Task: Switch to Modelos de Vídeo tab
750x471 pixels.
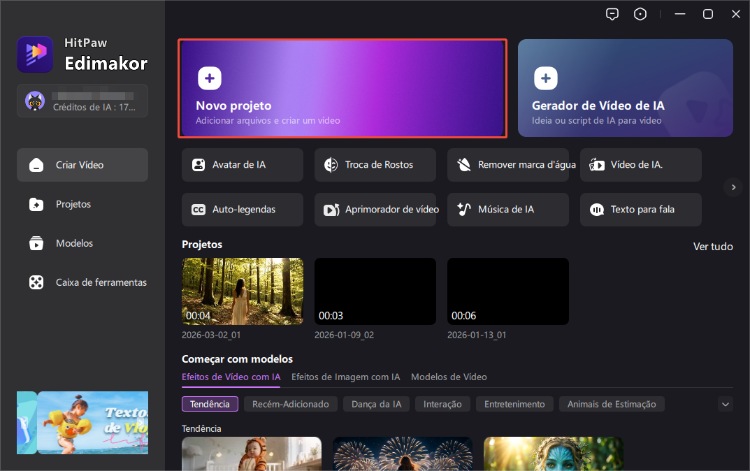Action: pos(449,377)
